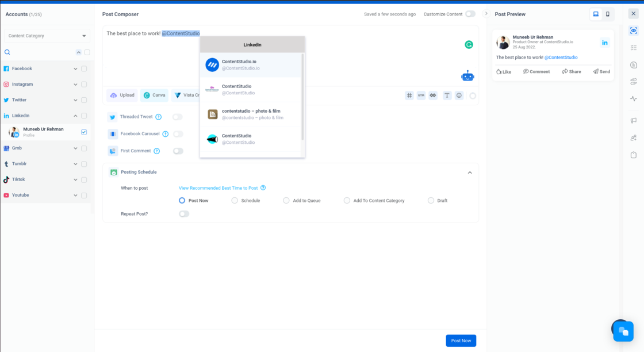Click the Grammarly icon in composer
Image resolution: width=644 pixels, height=352 pixels.
469,45
